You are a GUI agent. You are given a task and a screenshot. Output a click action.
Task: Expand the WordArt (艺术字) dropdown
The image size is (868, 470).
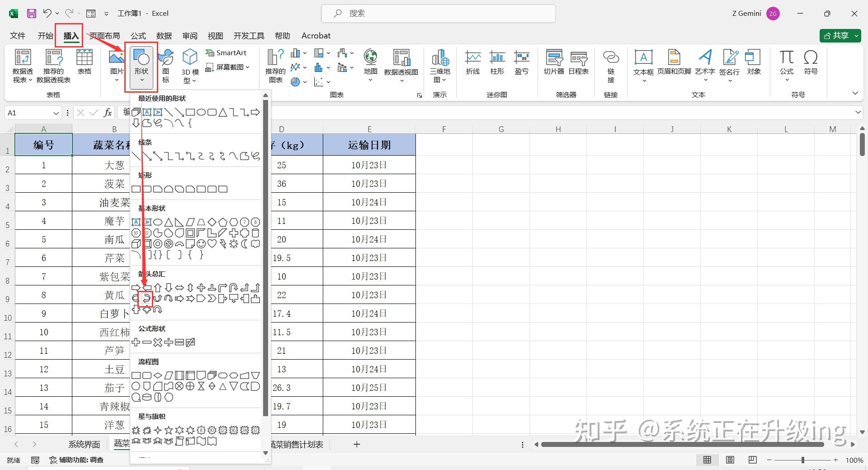pyautogui.click(x=705, y=81)
